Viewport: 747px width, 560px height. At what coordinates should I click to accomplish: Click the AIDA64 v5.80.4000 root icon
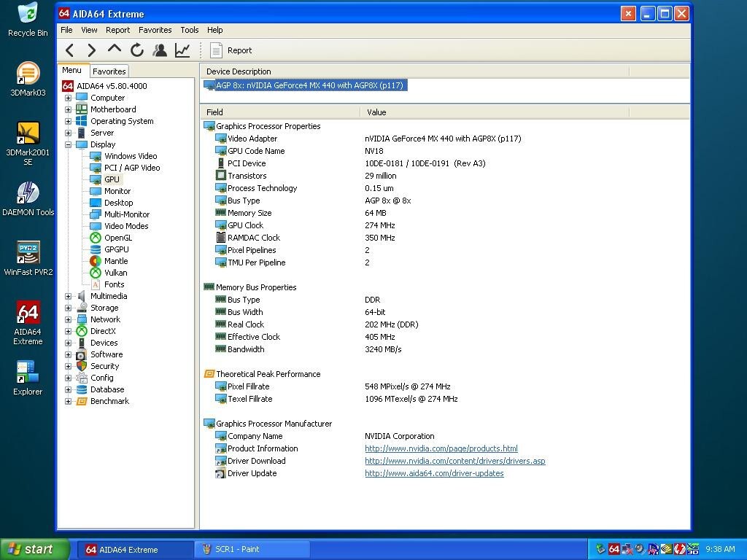(x=68, y=86)
